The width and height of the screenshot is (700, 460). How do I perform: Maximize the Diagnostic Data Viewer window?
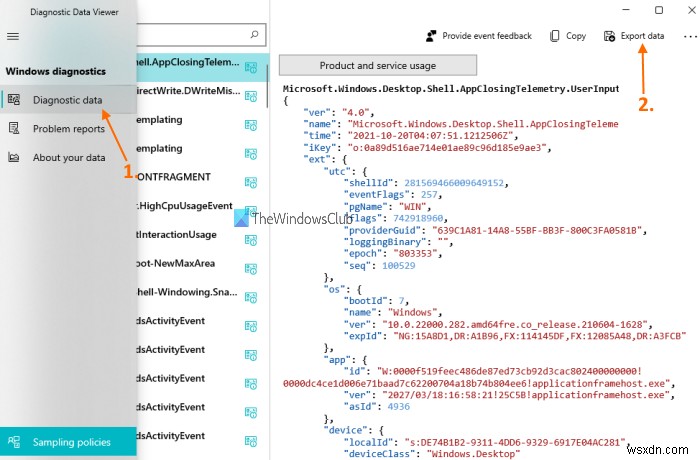(657, 10)
